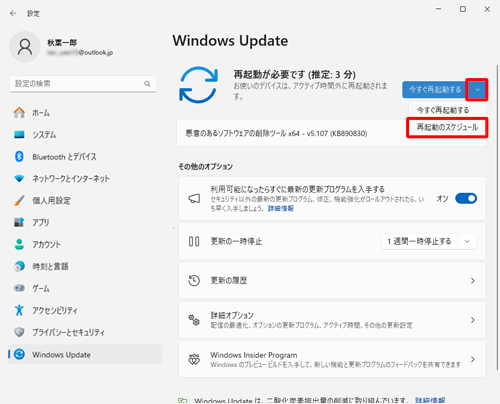The width and height of the screenshot is (500, 404).
Task: Click the user profile avatar
Action: point(25,47)
